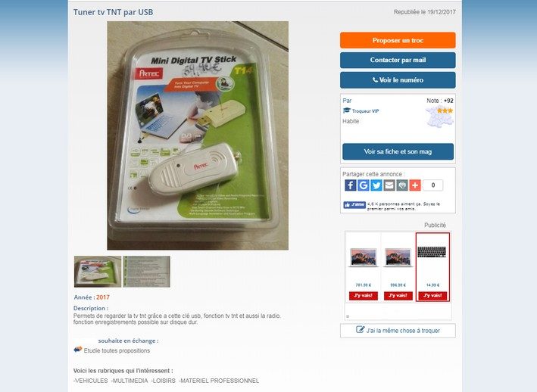Click J'ai la même chose à troquer
The image size is (537, 392).
coord(398,331)
